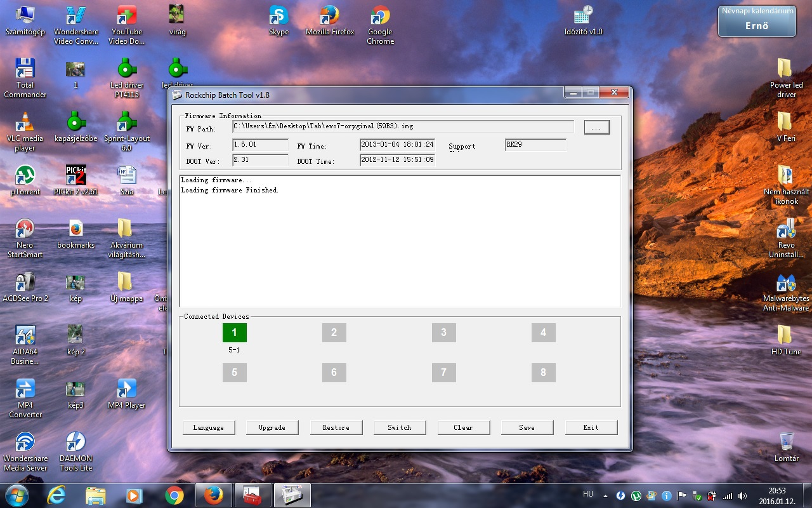Select connected device slot 1
Screen dimensions: 812x508
235,333
